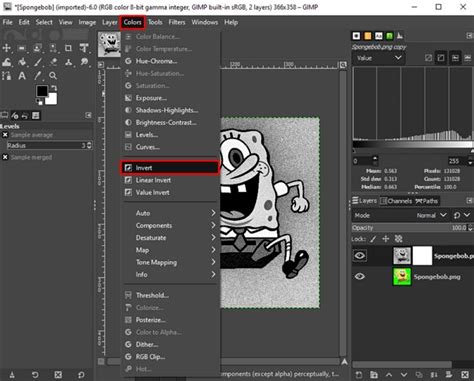Open Brightness-Contrast dialog
474x381 pixels.
170,122
